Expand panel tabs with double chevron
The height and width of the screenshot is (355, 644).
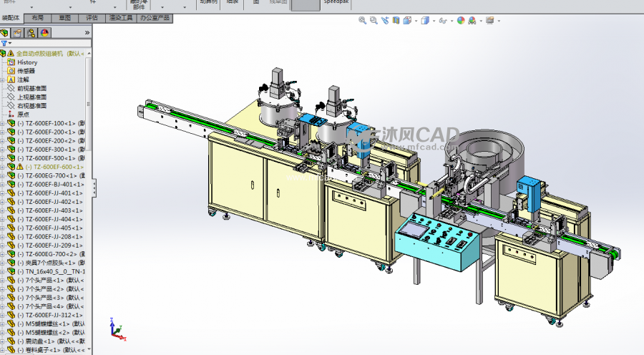tap(87, 32)
